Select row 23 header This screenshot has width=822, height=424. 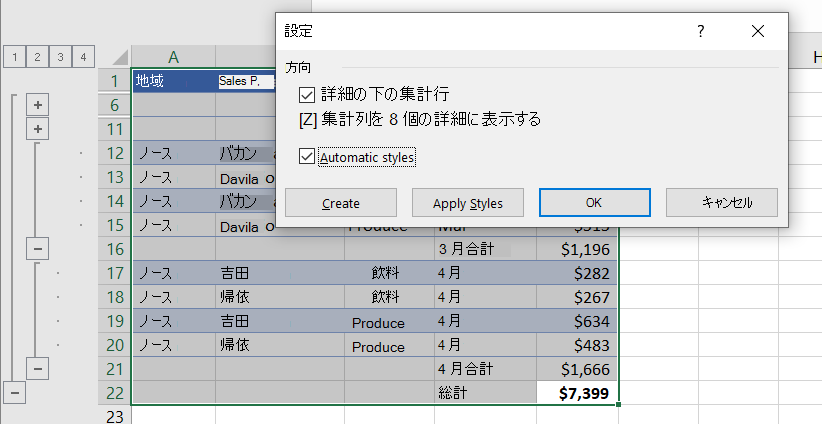(x=115, y=416)
